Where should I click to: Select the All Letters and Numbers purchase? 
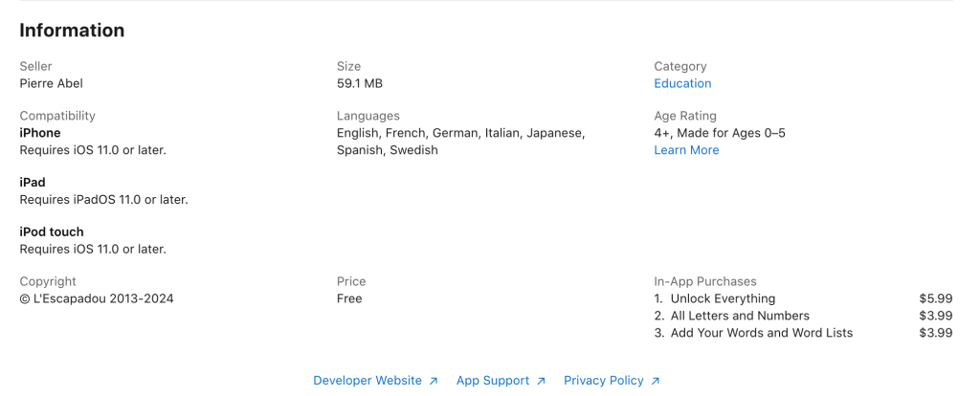tap(740, 316)
